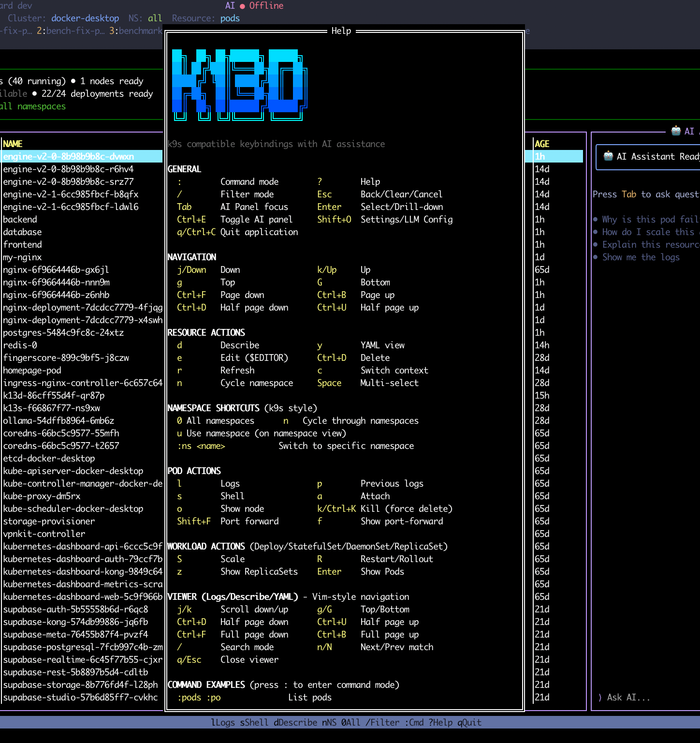Click the red AI Offline status dot

point(242,6)
